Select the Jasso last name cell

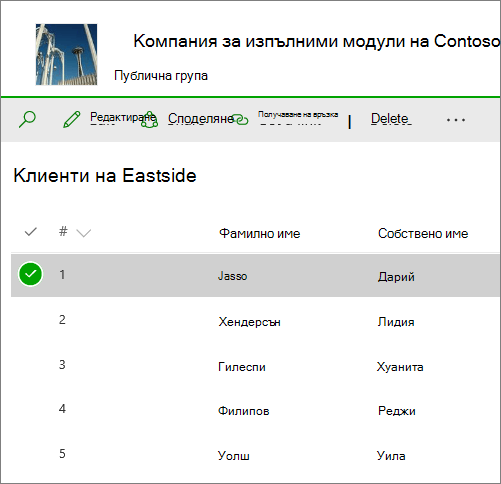[x=233, y=276]
